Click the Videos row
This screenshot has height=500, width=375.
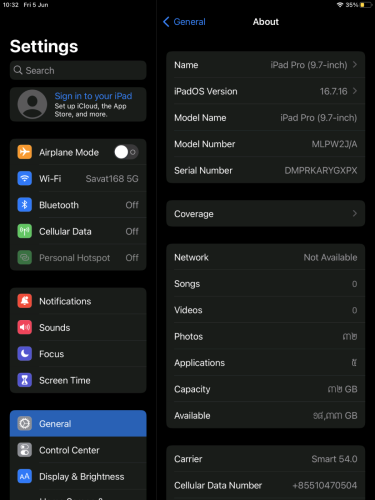click(x=266, y=310)
